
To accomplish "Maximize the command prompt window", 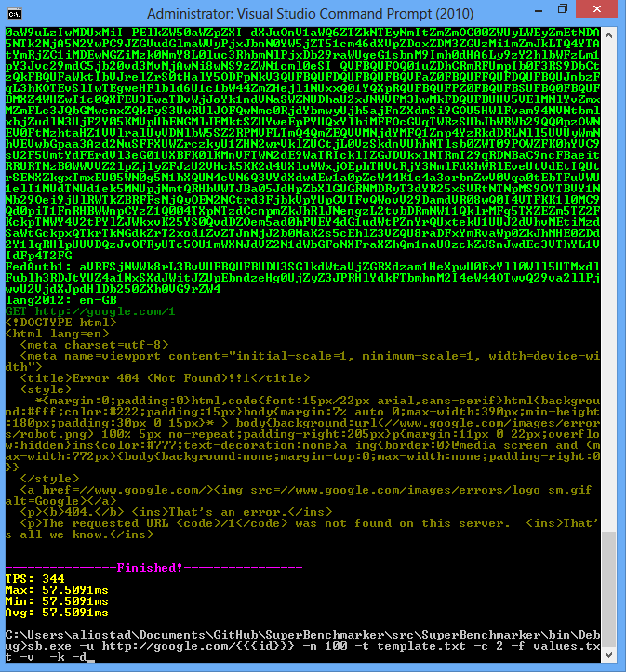I will pos(563,9).
